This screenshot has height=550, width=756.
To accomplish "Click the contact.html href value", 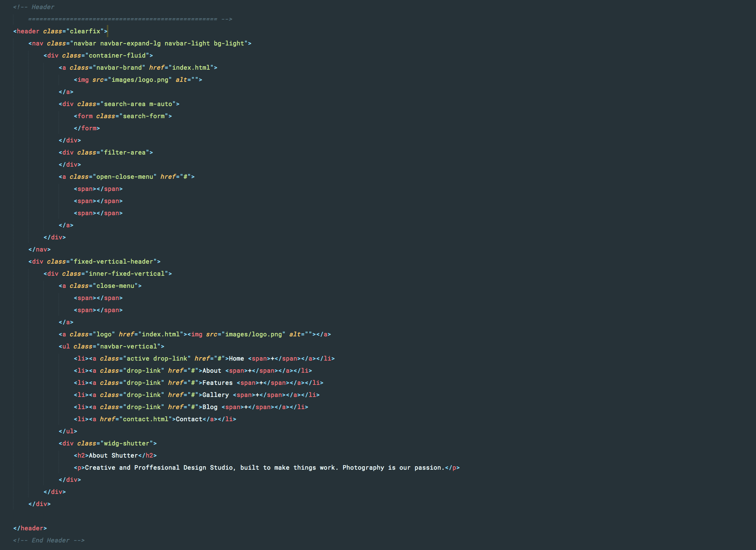I will click(x=145, y=419).
